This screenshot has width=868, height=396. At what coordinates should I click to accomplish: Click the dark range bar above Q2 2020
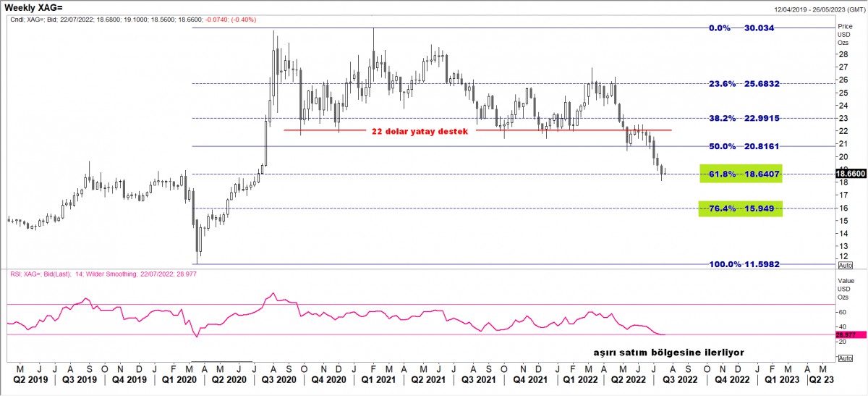click(x=221, y=361)
